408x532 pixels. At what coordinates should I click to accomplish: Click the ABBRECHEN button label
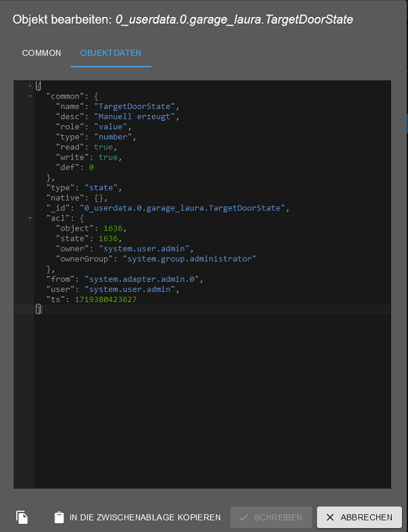coord(366,517)
